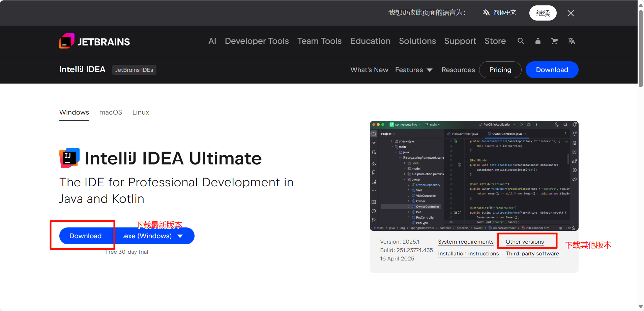Click the Version: 2025.1 text
This screenshot has width=644, height=311.
pyautogui.click(x=400, y=242)
